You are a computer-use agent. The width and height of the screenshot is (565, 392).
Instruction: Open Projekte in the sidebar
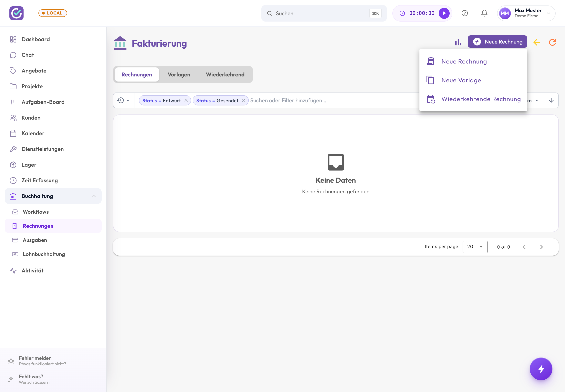[x=53, y=86]
